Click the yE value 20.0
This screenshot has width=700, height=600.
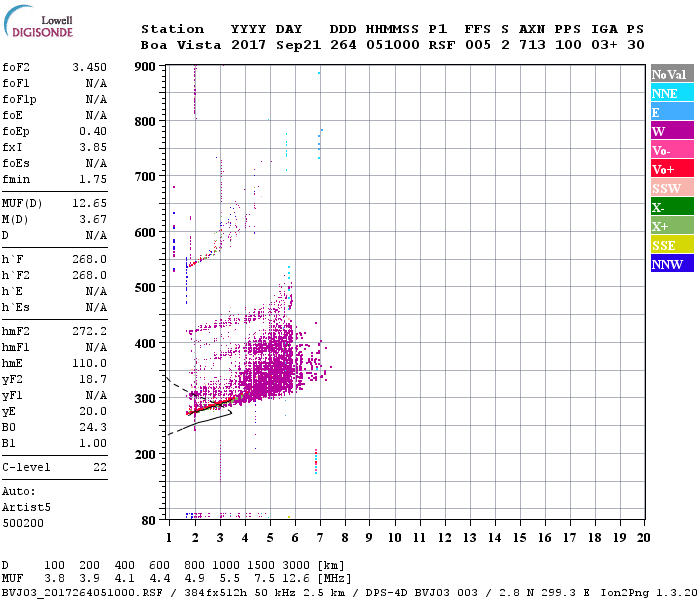point(93,412)
